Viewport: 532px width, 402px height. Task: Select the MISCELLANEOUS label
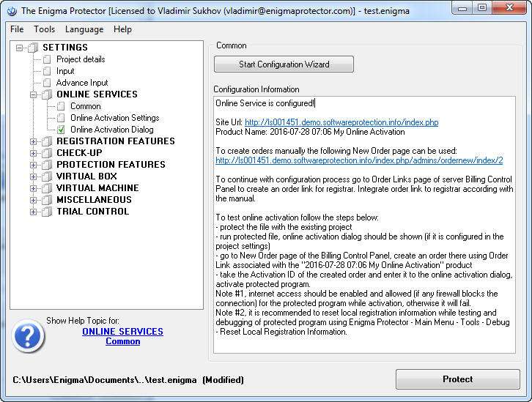coord(94,200)
